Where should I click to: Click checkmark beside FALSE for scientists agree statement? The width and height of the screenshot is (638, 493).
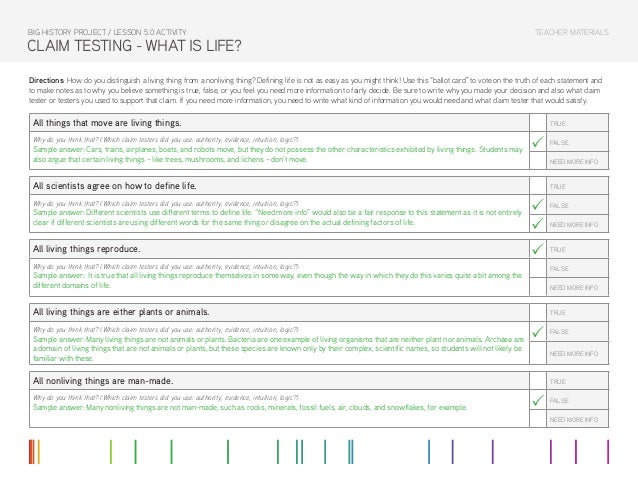pyautogui.click(x=539, y=205)
